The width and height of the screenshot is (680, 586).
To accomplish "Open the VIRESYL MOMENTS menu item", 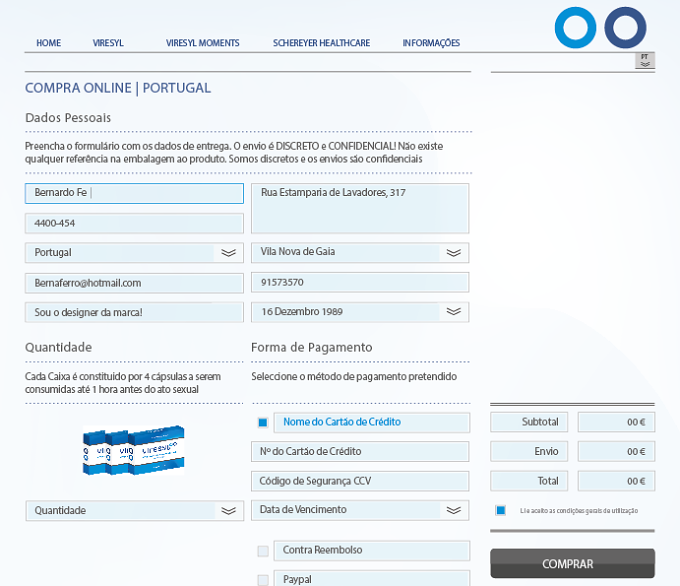I will [x=203, y=43].
